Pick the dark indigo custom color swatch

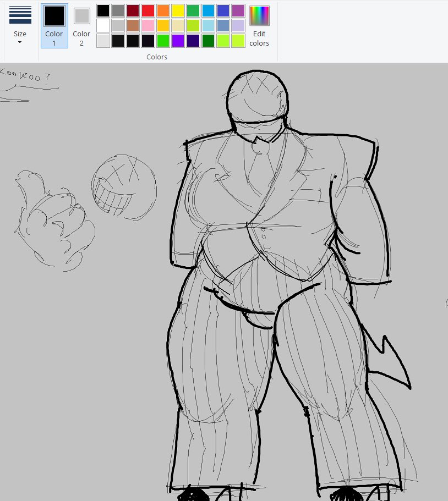pyautogui.click(x=193, y=41)
